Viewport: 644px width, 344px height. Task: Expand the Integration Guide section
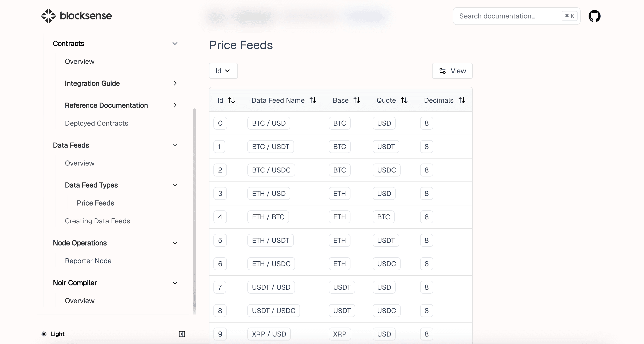pyautogui.click(x=175, y=83)
